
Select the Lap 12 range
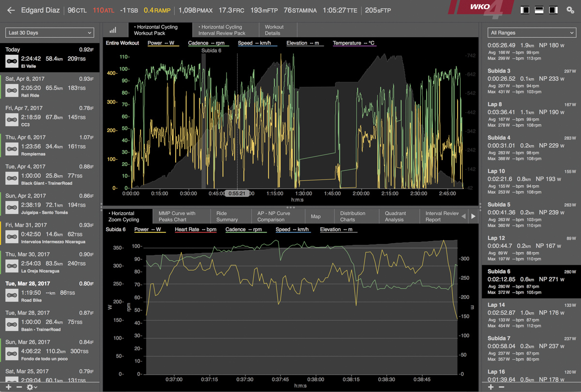(532, 248)
